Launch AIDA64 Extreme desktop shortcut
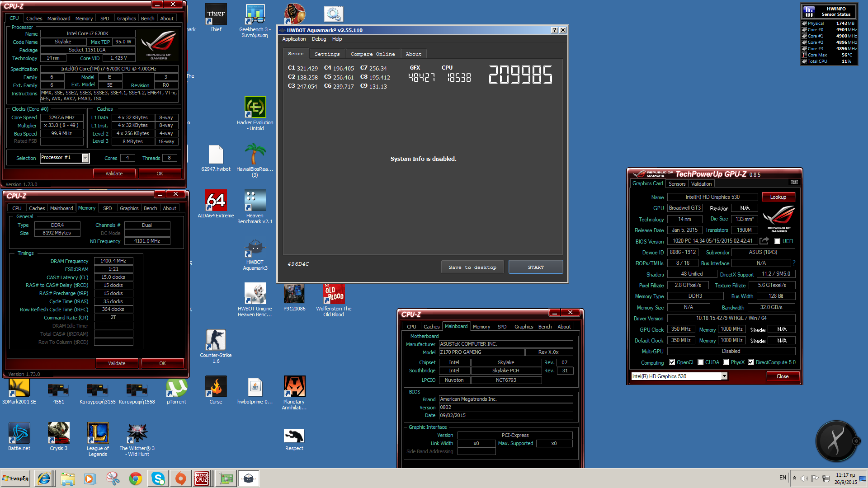 [216, 203]
